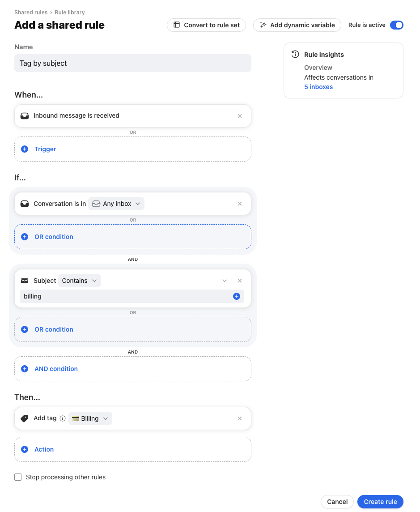Go to Shared rules breadcrumb
The height and width of the screenshot is (512, 420).
coord(31,13)
